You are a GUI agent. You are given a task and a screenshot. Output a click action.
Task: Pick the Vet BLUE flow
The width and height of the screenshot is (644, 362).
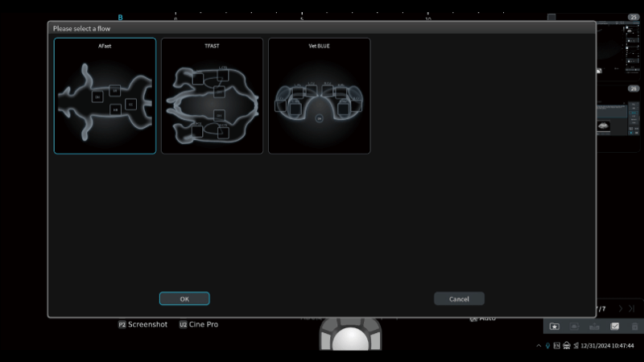[319, 96]
